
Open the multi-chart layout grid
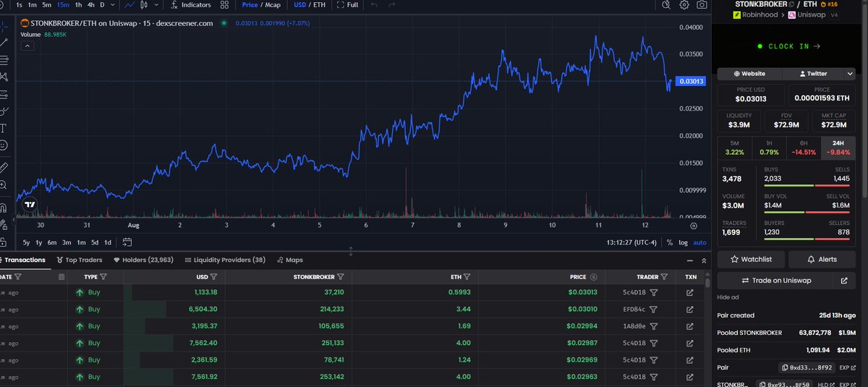225,5
